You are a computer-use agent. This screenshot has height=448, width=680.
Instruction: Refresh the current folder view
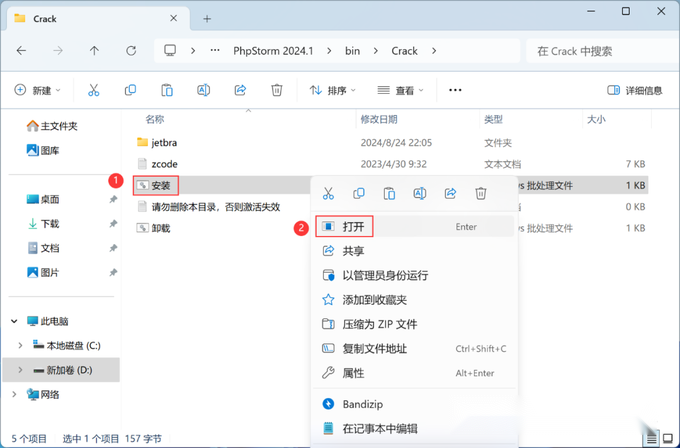point(131,51)
